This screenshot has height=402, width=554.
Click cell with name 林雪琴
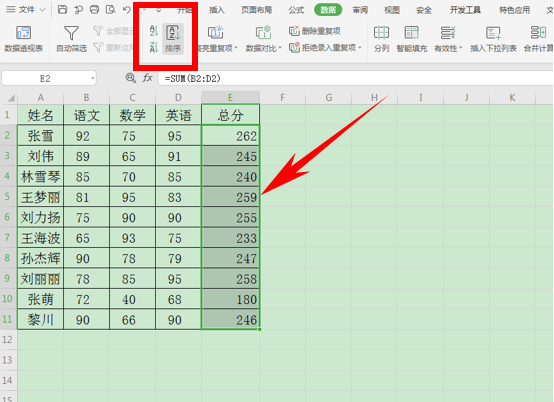tap(41, 176)
